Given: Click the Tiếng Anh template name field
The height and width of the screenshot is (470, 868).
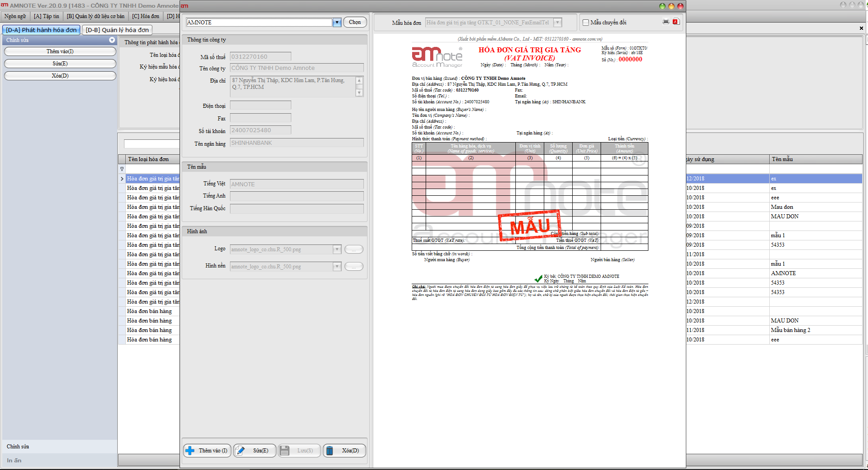Looking at the screenshot, I should (297, 196).
